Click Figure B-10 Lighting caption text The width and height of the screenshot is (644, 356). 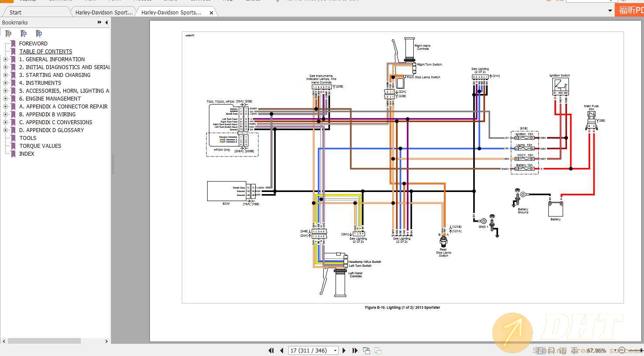(402, 307)
